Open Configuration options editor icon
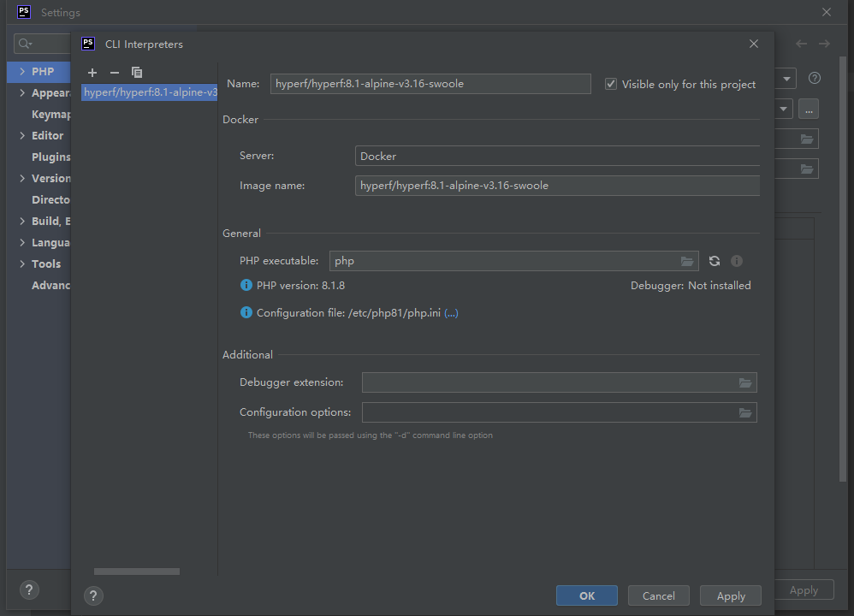This screenshot has width=854, height=616. point(745,413)
